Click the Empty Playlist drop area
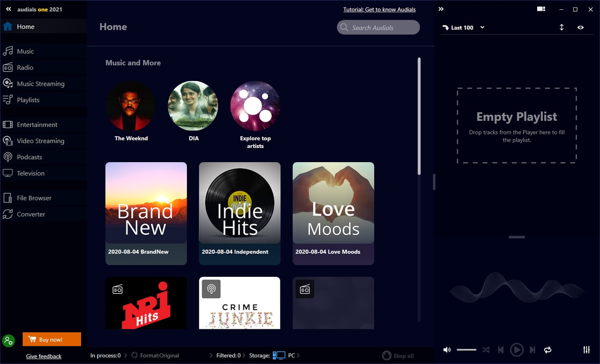Viewport: 600px width, 364px height. pyautogui.click(x=517, y=125)
